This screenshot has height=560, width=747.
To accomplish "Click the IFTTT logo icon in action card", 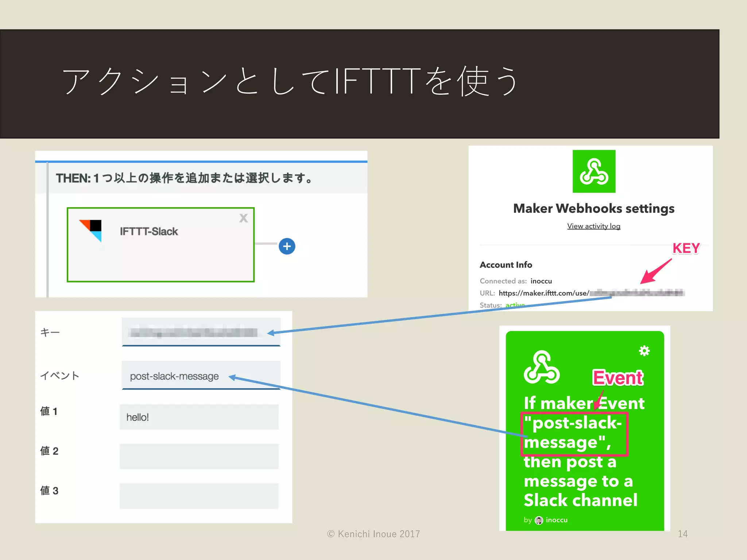I will tap(91, 230).
